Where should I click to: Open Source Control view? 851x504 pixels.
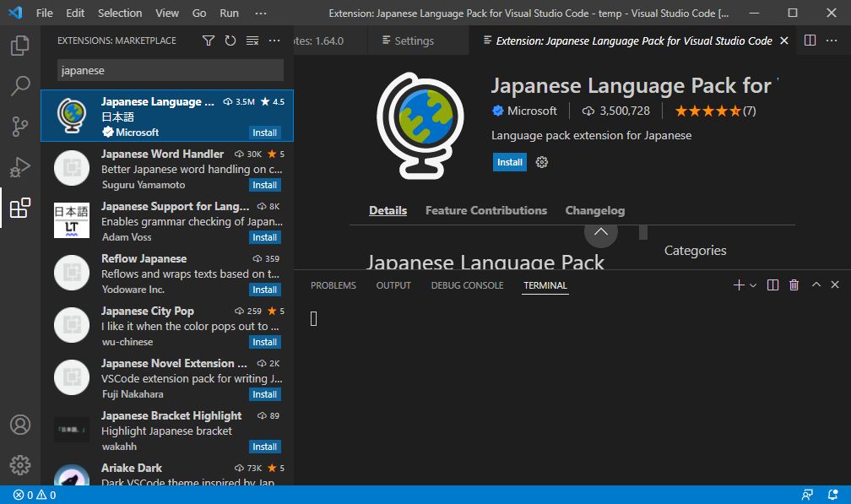tap(20, 127)
